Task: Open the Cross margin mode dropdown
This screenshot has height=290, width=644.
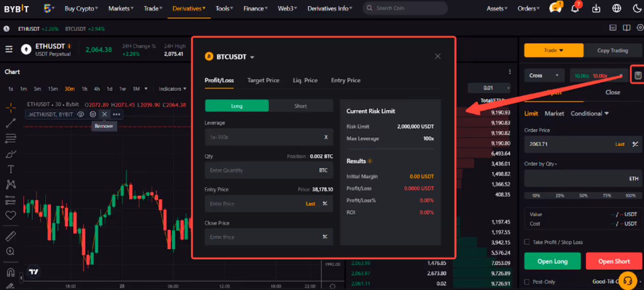Action: [x=545, y=75]
